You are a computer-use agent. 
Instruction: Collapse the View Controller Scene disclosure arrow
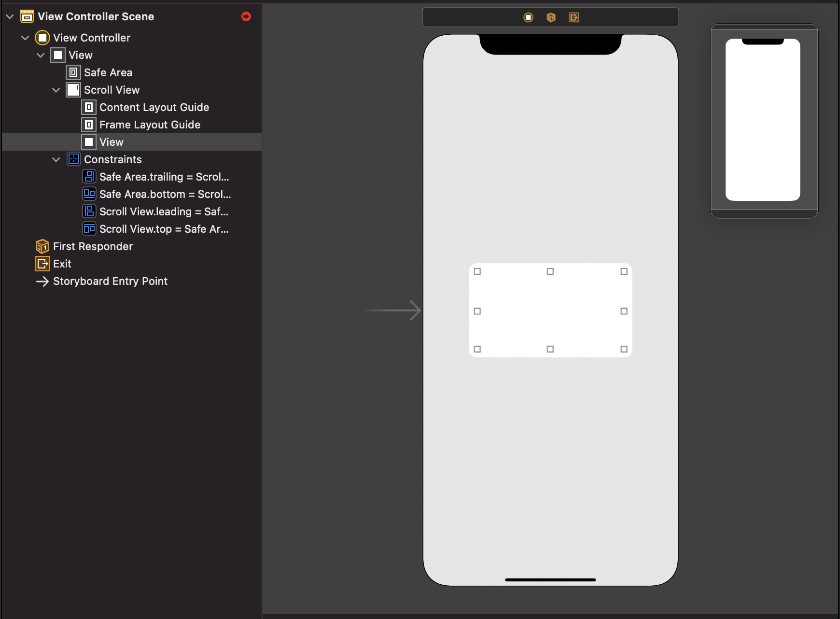10,16
